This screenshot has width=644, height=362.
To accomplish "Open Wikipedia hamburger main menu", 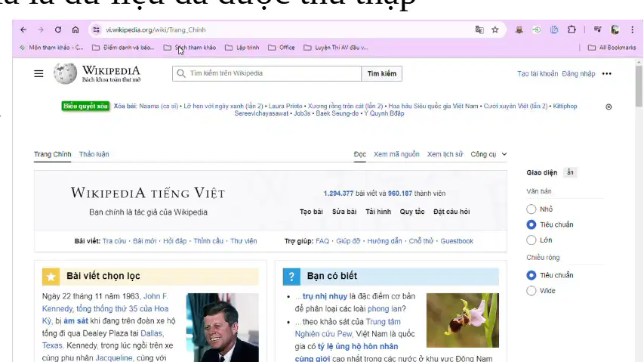I will pyautogui.click(x=39, y=73).
